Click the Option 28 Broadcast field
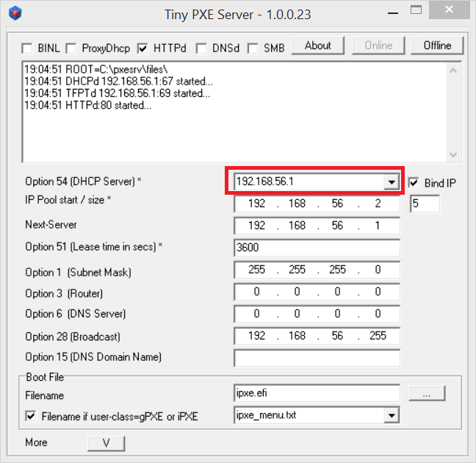The height and width of the screenshot is (463, 476). click(317, 336)
